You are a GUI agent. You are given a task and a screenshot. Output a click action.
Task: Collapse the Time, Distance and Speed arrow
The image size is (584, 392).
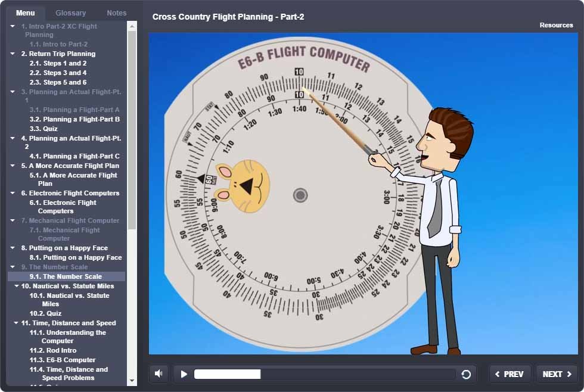click(x=17, y=323)
